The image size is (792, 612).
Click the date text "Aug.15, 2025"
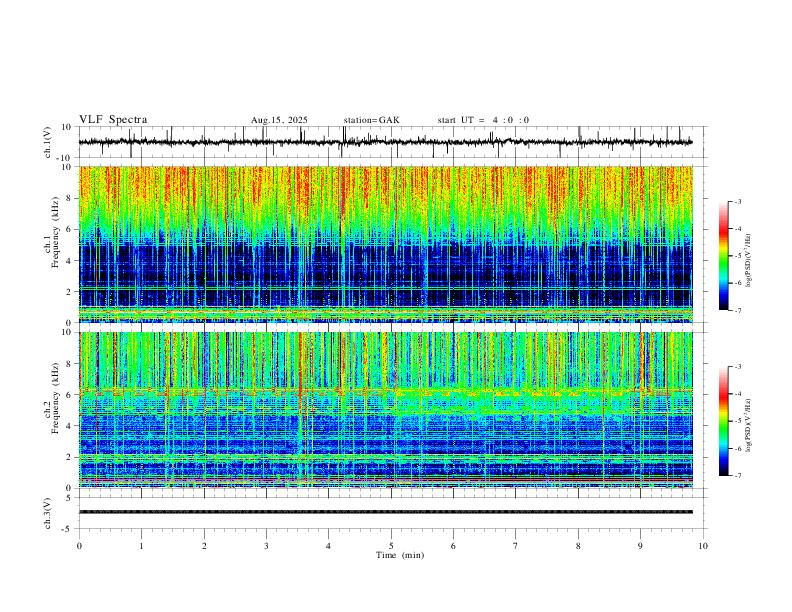pos(279,120)
